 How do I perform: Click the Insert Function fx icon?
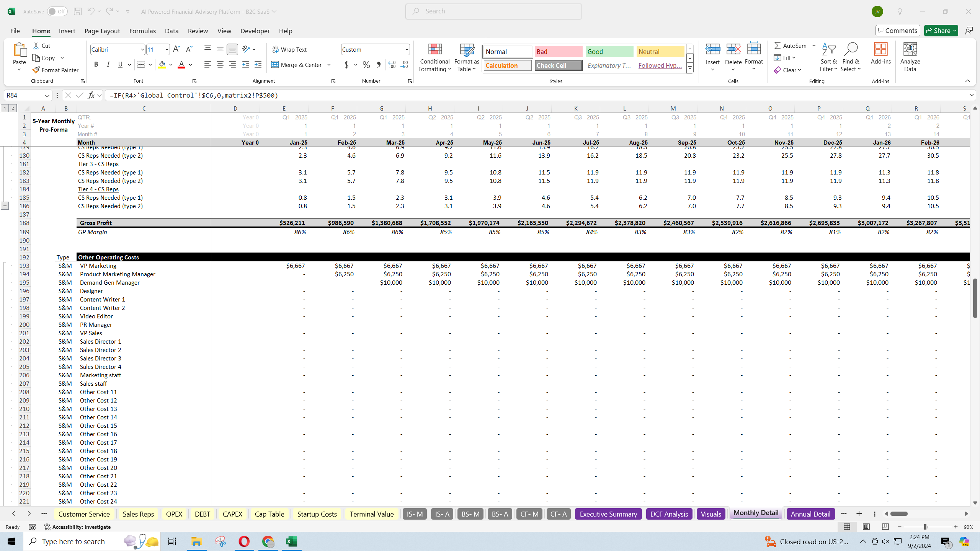tap(91, 95)
